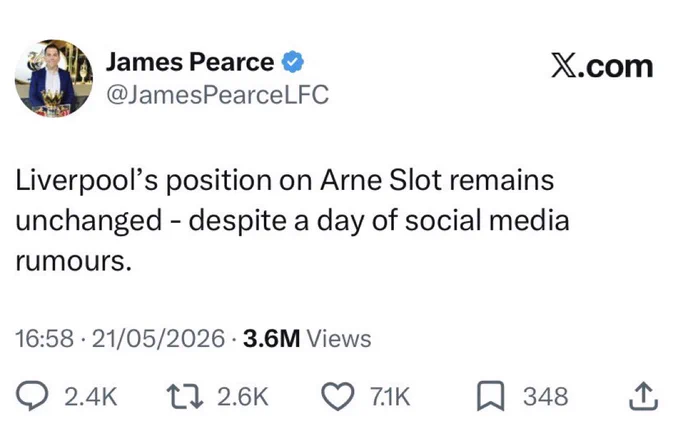Click the blue verified badge
Screen dimensions: 680x444
pos(293,62)
